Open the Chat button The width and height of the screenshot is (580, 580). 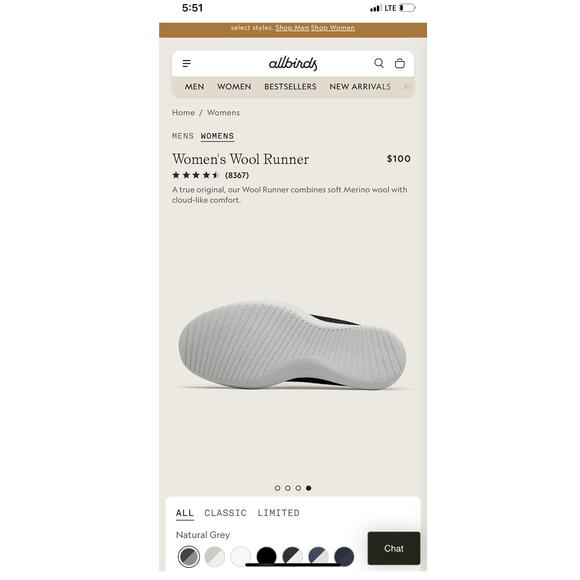pyautogui.click(x=394, y=548)
